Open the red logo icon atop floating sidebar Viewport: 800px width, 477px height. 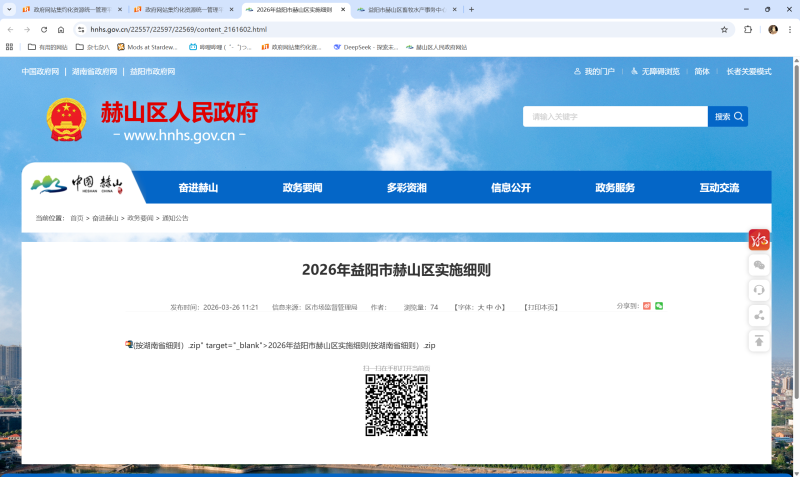tap(759, 240)
